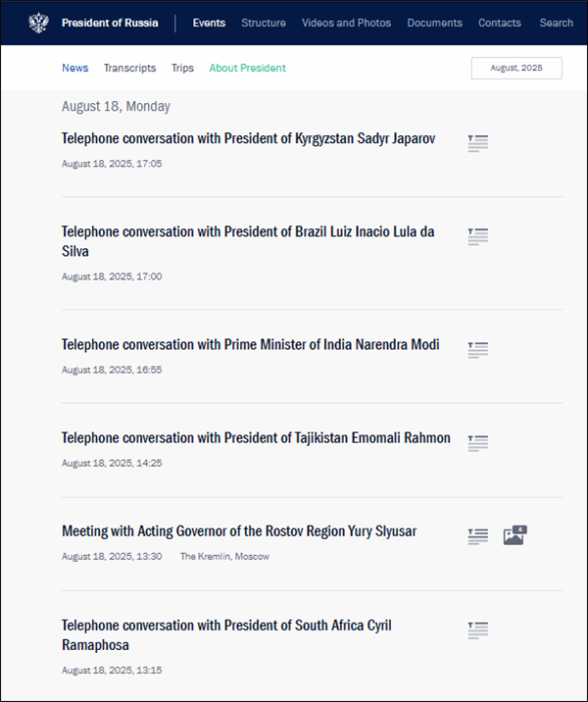Open the Contacts page

[500, 23]
